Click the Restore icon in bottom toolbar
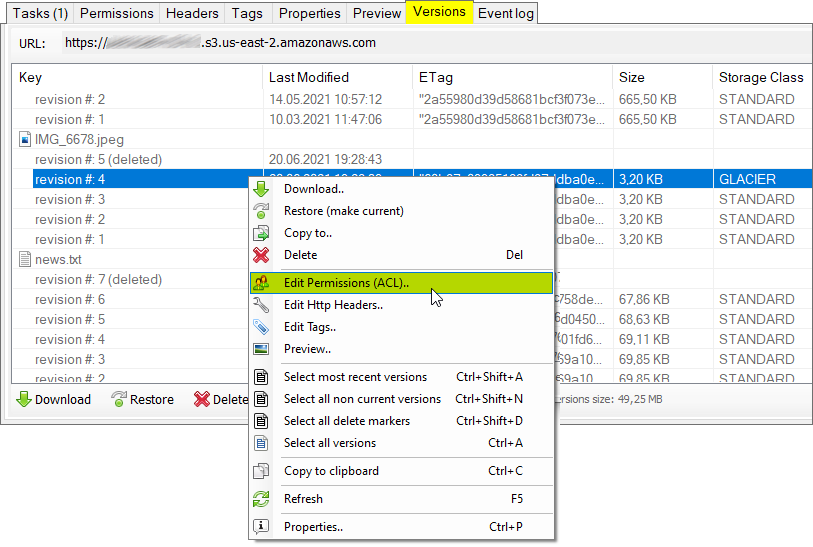 tap(119, 399)
